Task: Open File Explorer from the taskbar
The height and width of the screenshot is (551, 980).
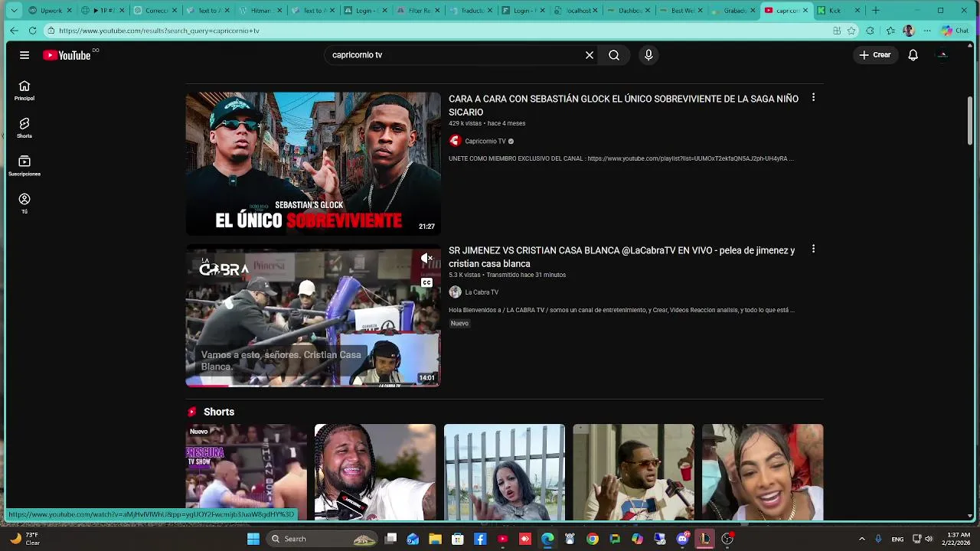Action: click(435, 539)
